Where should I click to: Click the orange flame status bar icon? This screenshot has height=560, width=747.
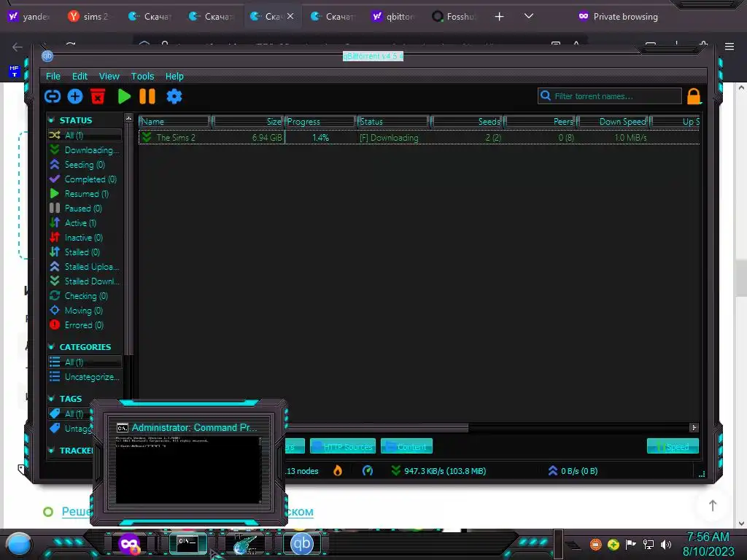click(338, 471)
